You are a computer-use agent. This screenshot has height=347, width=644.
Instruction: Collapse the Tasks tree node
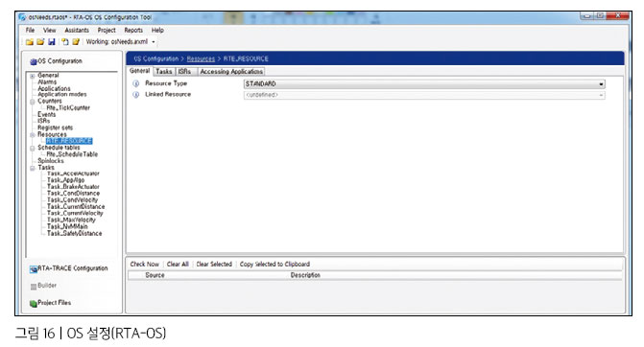[x=33, y=168]
